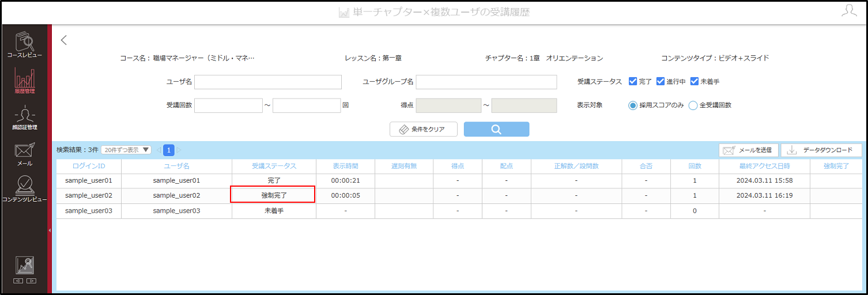This screenshot has height=295, width=868.
Task: Click display time 00:00:21
Action: pyautogui.click(x=345, y=180)
